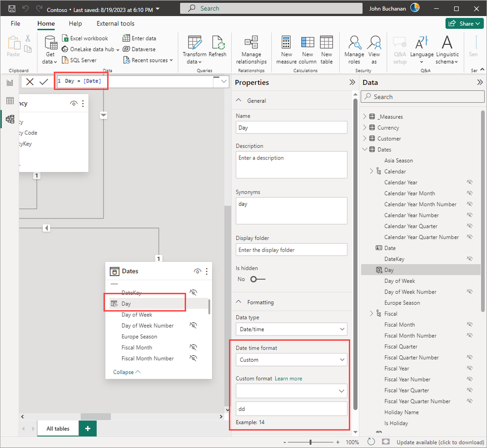Click the Save icon in title bar
This screenshot has height=448, width=487.
click(12, 9)
